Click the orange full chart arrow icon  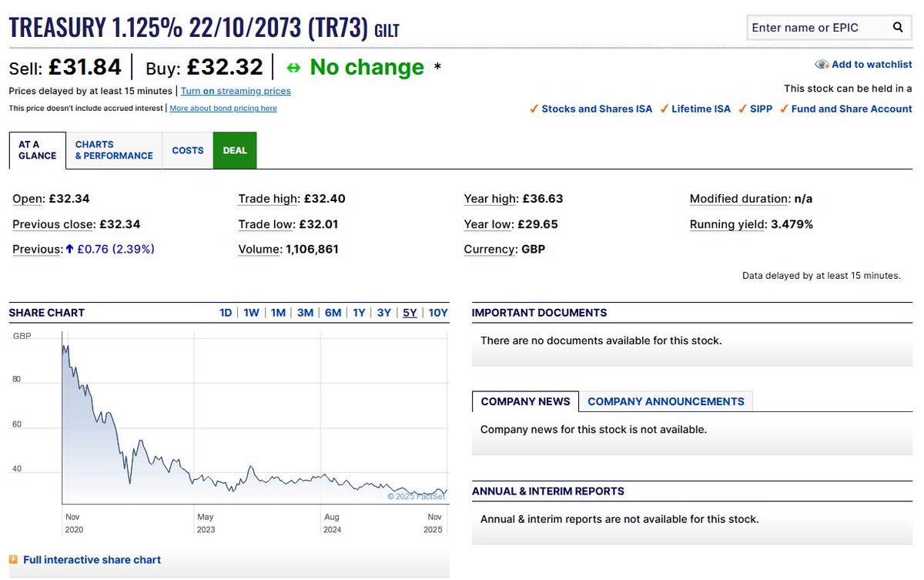[13, 560]
